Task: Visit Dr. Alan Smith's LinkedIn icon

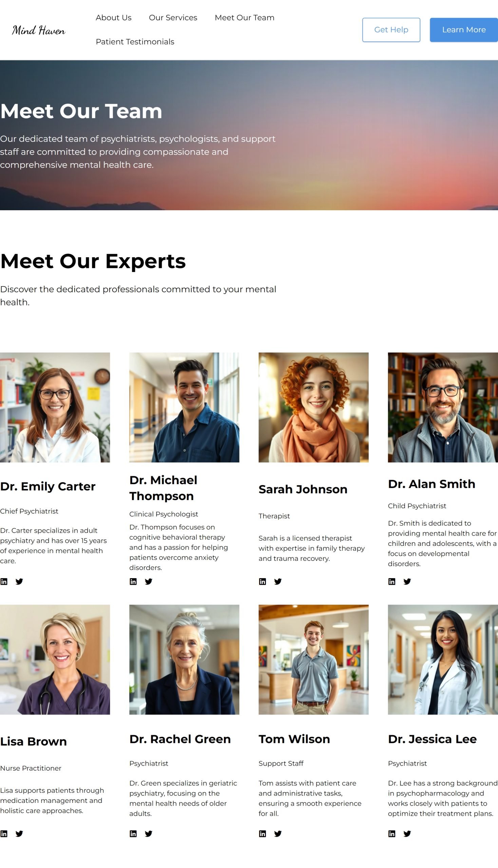Action: 391,581
